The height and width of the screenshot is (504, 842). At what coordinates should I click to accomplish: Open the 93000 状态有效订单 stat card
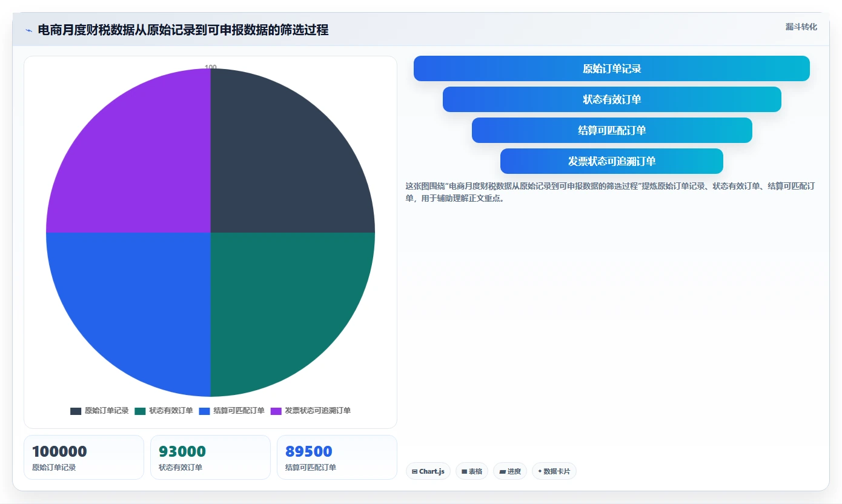click(210, 457)
